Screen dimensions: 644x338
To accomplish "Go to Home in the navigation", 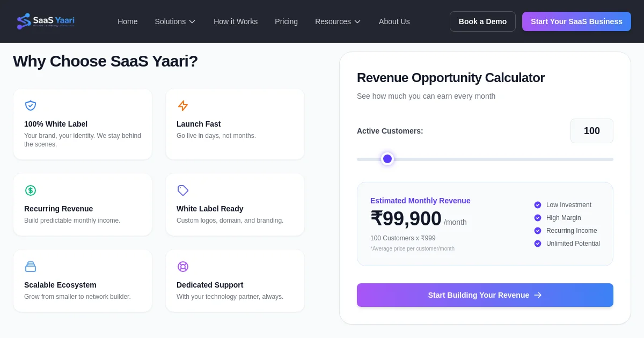I will [x=128, y=21].
